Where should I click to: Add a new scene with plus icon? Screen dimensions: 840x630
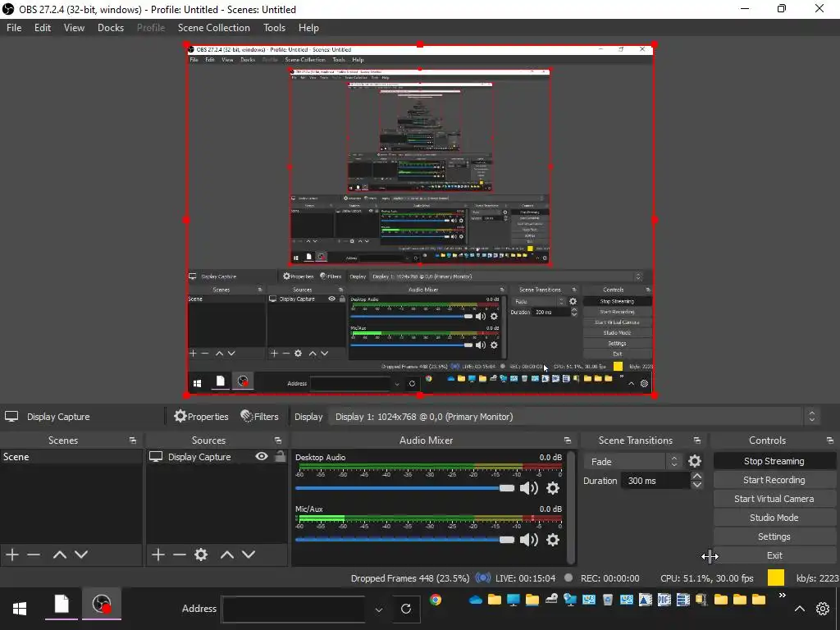click(x=12, y=555)
